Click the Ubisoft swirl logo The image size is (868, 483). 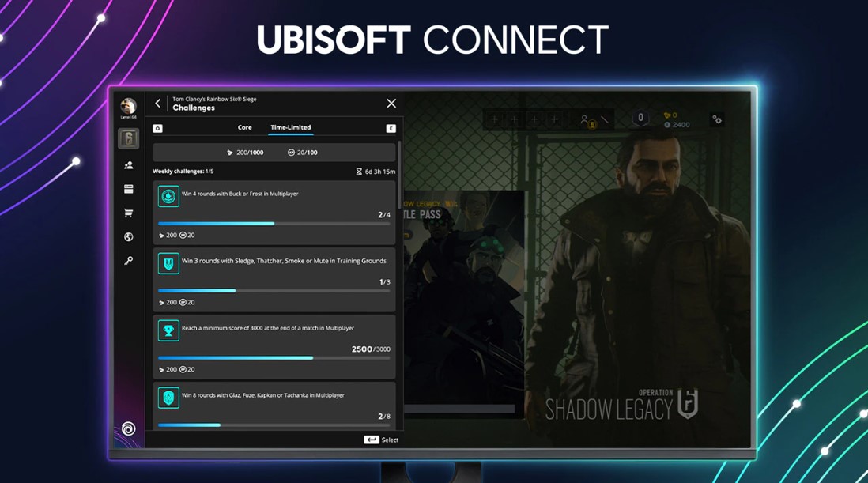(128, 428)
